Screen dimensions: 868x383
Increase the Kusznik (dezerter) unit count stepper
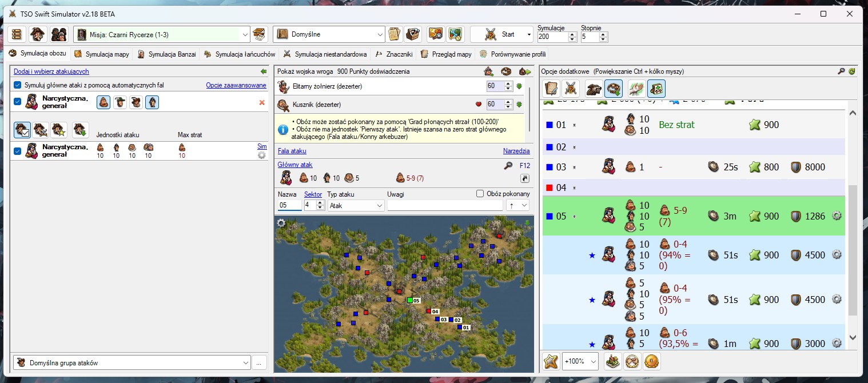click(x=508, y=102)
